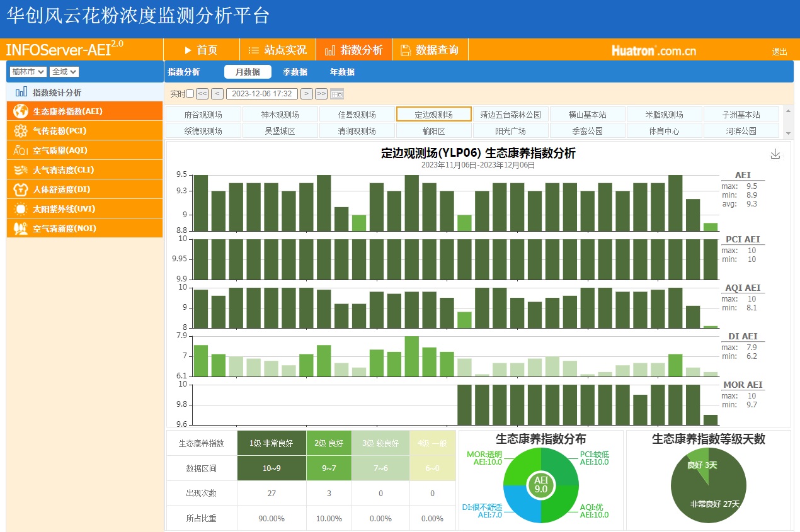Open the 数据查询 menu item
The width and height of the screenshot is (800, 532).
click(x=430, y=50)
